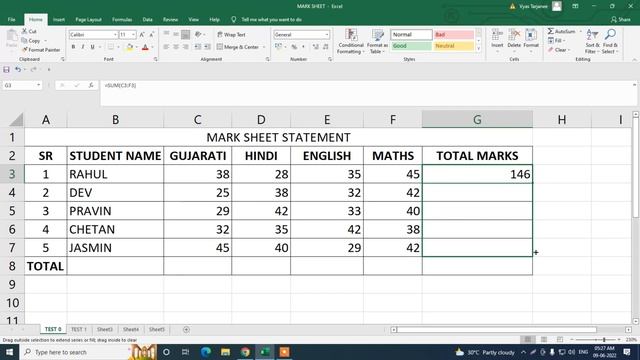This screenshot has width=640, height=360.
Task: Open Find & Select menu
Action: (610, 41)
